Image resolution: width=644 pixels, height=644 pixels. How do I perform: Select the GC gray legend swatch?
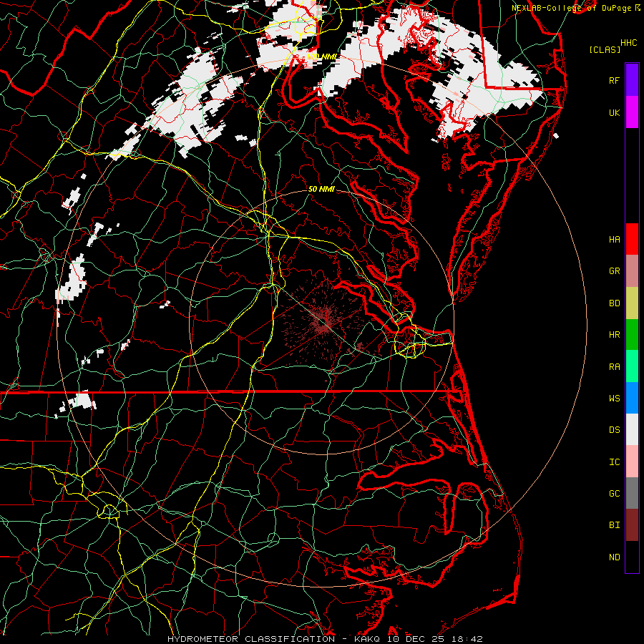(632, 493)
